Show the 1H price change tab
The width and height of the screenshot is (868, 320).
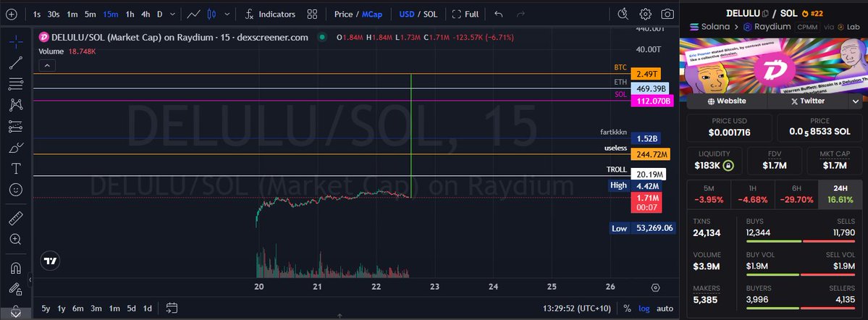coord(752,194)
